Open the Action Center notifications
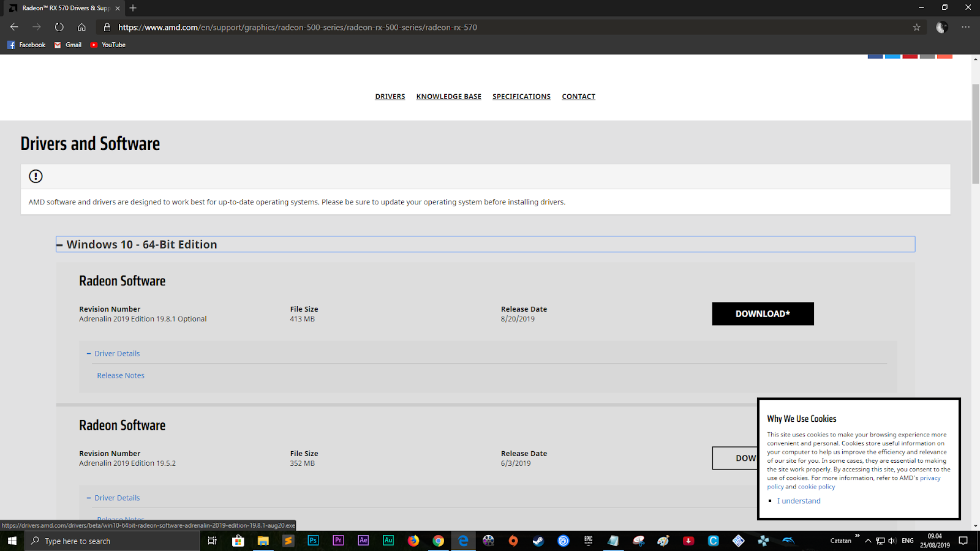The height and width of the screenshot is (551, 980). click(x=963, y=541)
